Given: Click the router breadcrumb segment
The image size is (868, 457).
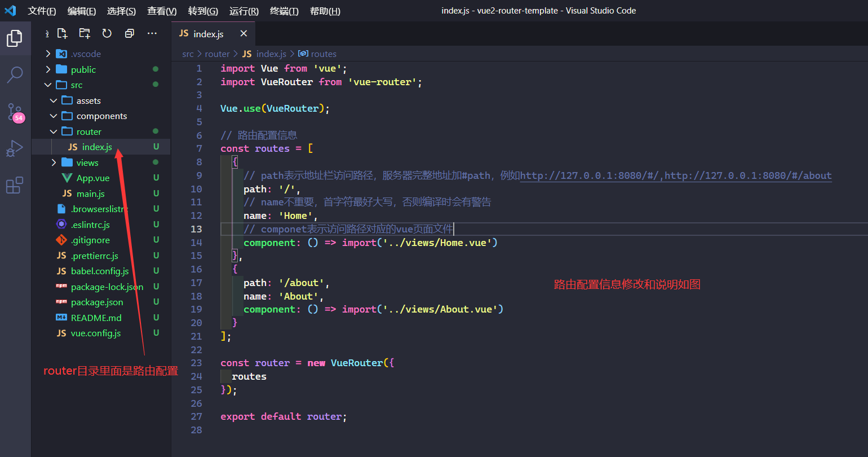Looking at the screenshot, I should pyautogui.click(x=217, y=54).
